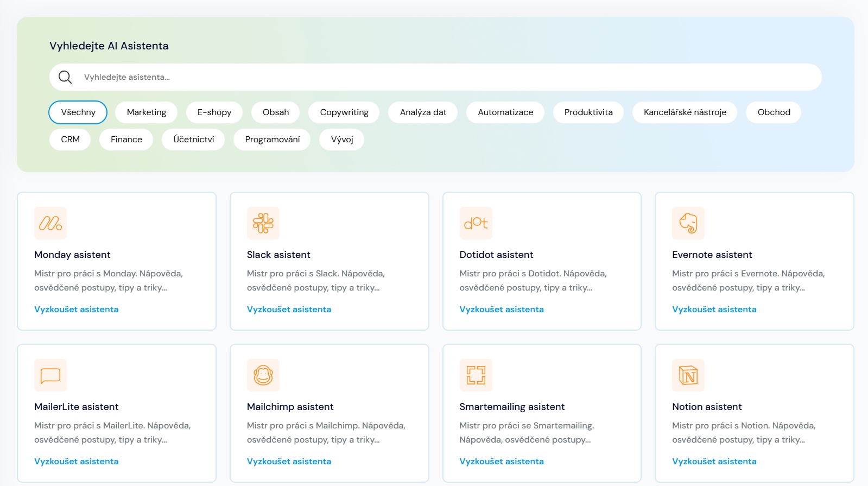Select the Produktivita filter chip

coord(588,112)
